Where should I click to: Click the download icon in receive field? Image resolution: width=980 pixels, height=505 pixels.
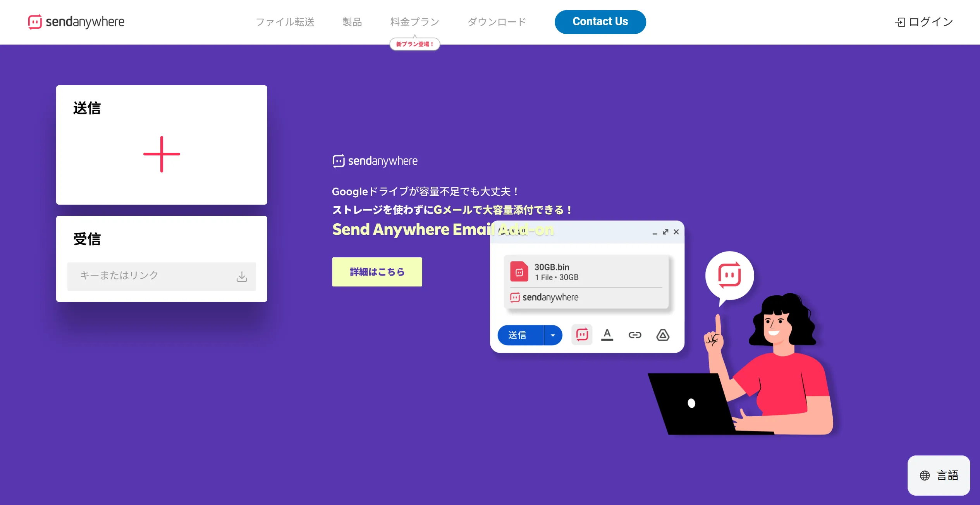(x=242, y=276)
